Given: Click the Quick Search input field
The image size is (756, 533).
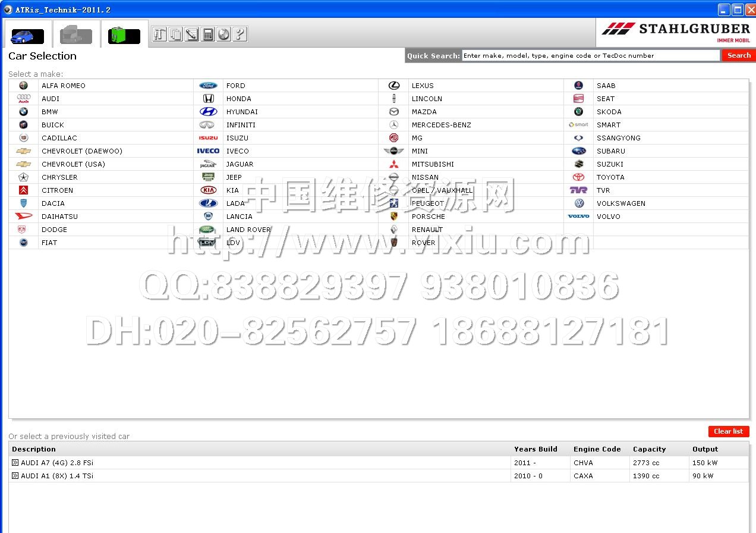Looking at the screenshot, I should (x=590, y=55).
